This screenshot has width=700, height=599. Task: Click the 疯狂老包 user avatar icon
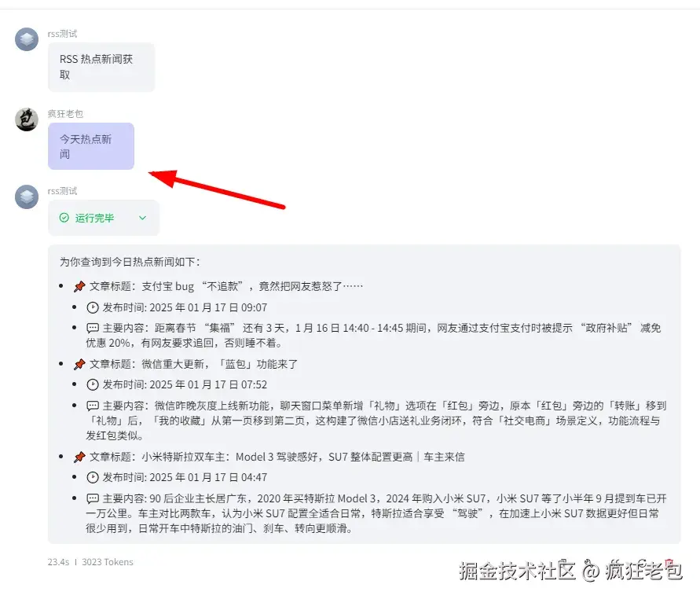click(27, 120)
